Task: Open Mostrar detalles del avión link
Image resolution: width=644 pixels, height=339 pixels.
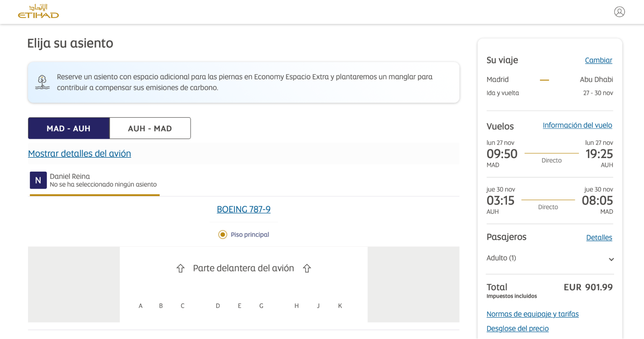Action: [80, 154]
